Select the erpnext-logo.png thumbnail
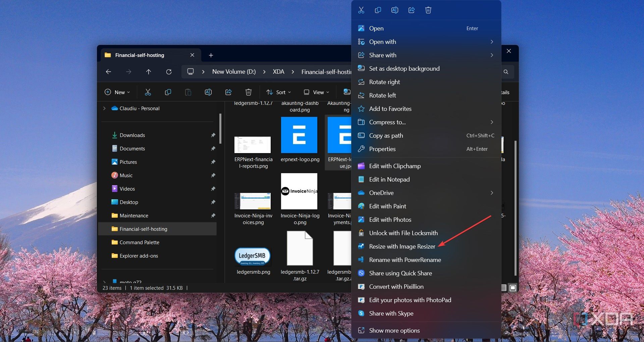The image size is (644, 342). click(299, 135)
